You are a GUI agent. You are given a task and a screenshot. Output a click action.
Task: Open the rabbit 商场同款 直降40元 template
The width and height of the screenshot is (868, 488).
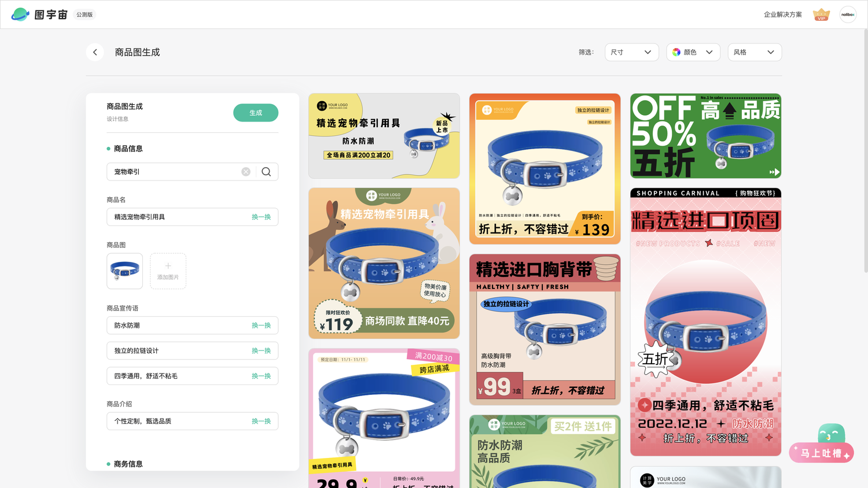click(x=384, y=263)
